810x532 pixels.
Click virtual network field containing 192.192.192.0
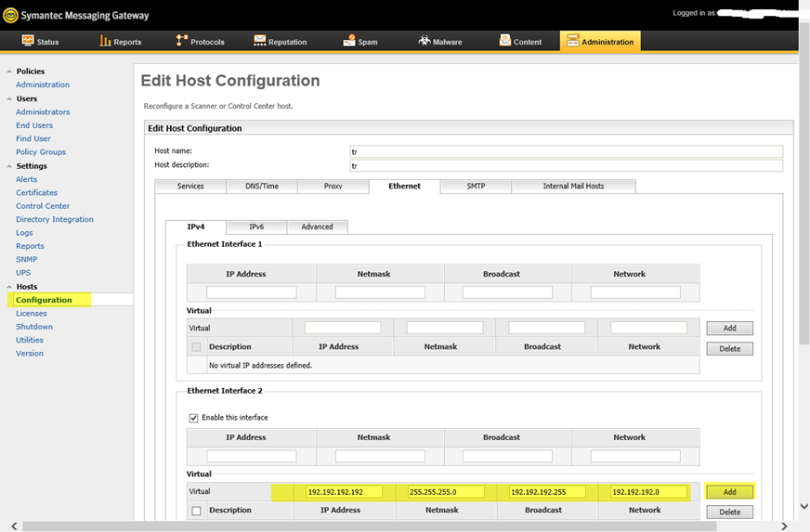click(x=648, y=492)
